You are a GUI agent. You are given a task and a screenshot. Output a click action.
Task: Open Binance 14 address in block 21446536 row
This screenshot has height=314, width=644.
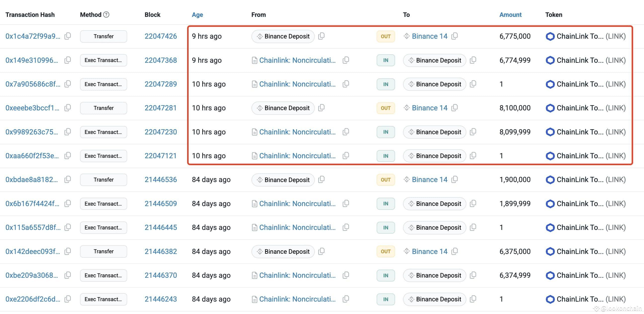(430, 180)
